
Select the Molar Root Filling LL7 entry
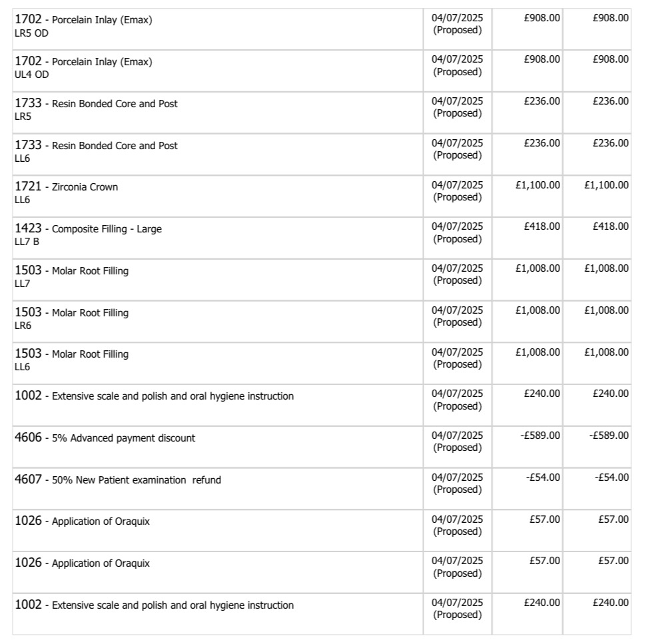tap(90, 271)
